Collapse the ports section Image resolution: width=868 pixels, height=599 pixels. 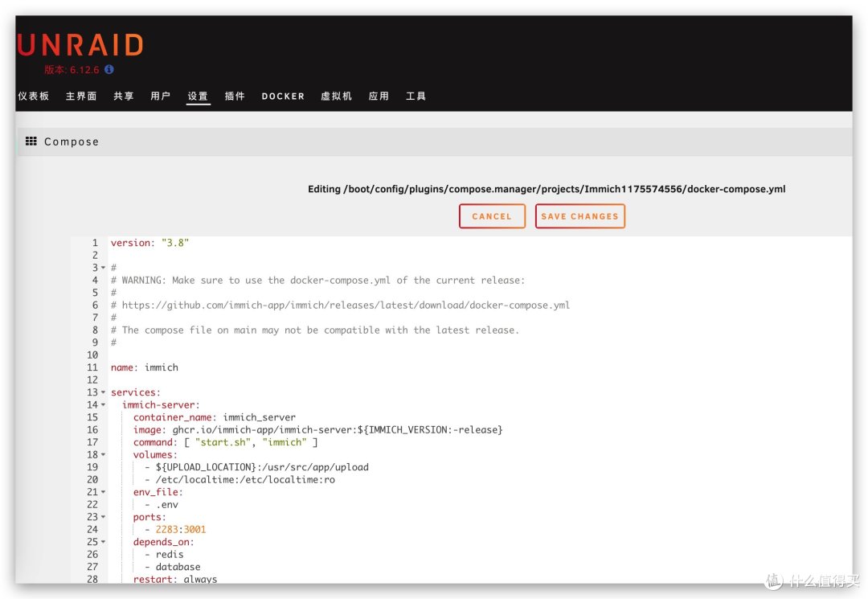102,517
